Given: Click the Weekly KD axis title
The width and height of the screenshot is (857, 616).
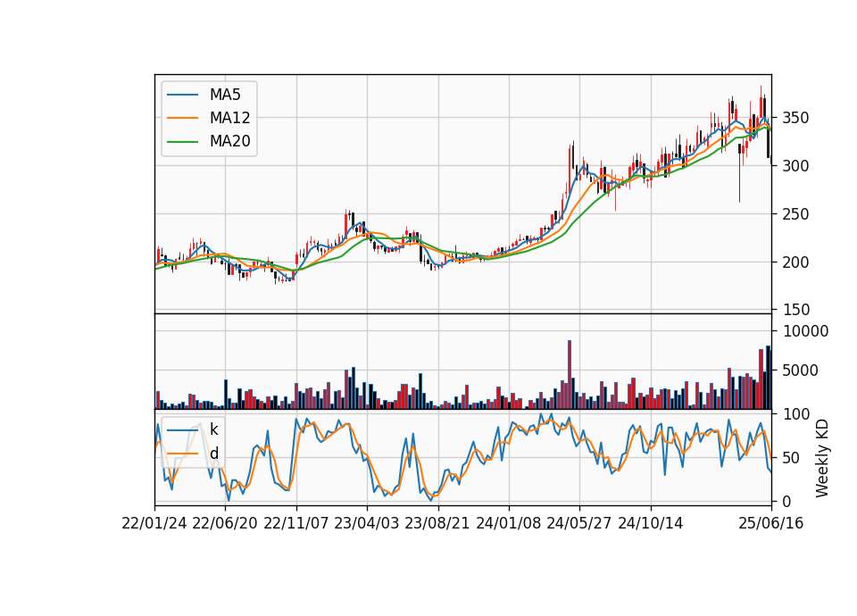Looking at the screenshot, I should [821, 459].
